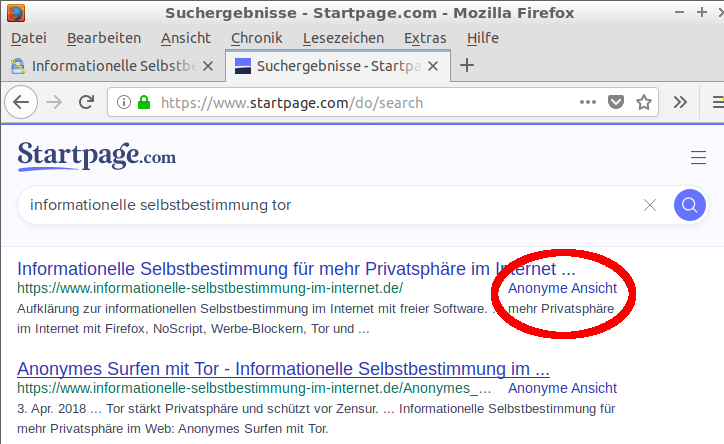Open the Hilfe menu
This screenshot has height=444, width=724.
pos(483,38)
